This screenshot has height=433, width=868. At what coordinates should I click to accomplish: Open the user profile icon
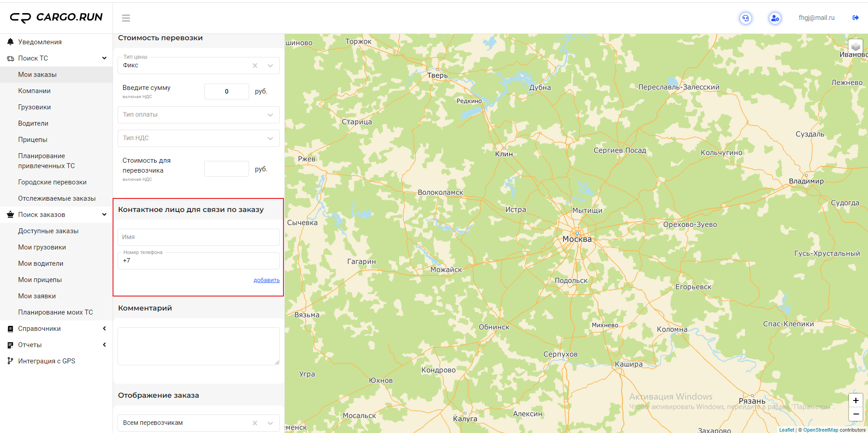[x=775, y=18]
